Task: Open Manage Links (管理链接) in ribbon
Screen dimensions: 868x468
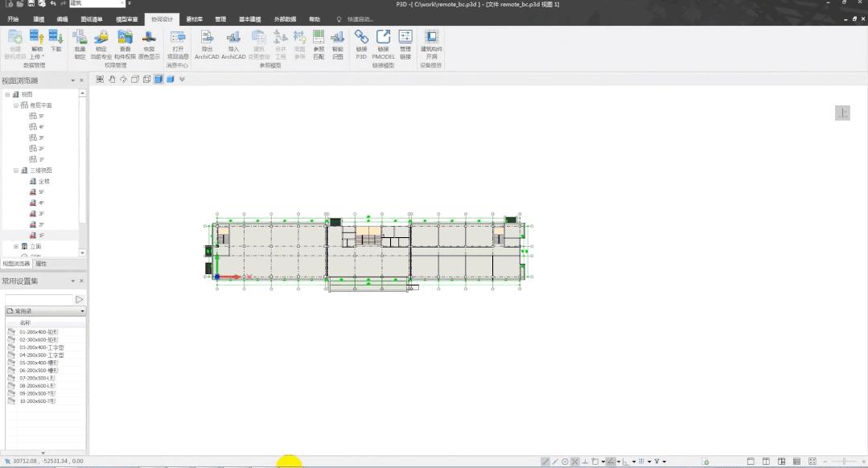Action: pos(405,37)
